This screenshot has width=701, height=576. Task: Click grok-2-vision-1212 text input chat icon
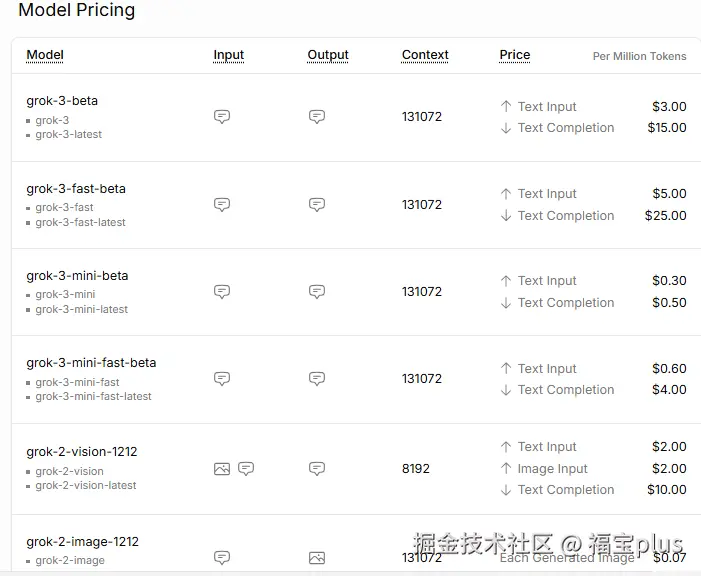point(246,469)
